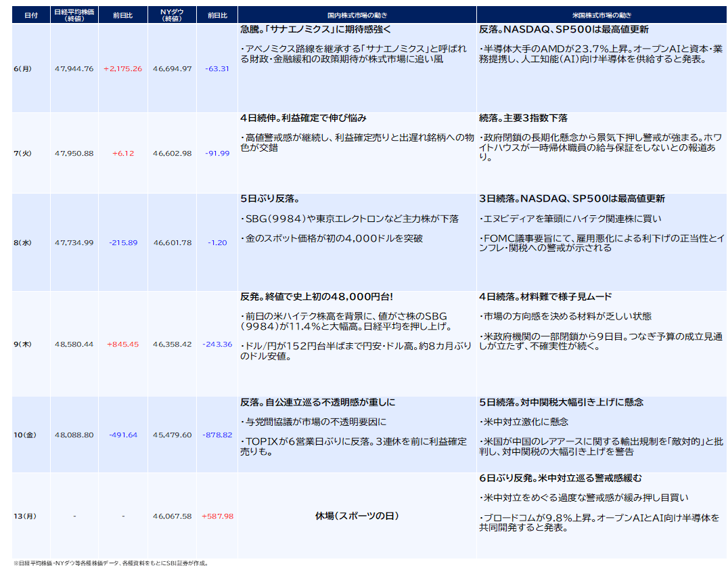Click the +587.98 Dow change value

tap(217, 516)
